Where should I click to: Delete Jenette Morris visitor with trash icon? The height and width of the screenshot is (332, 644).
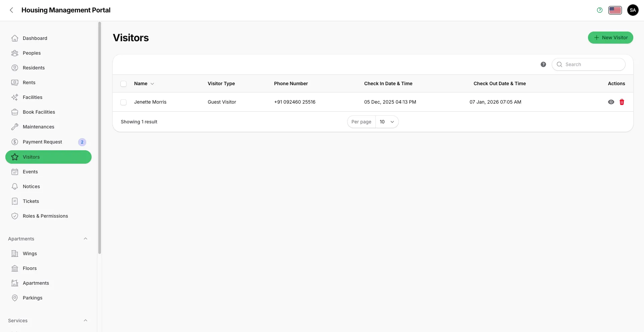(x=622, y=102)
